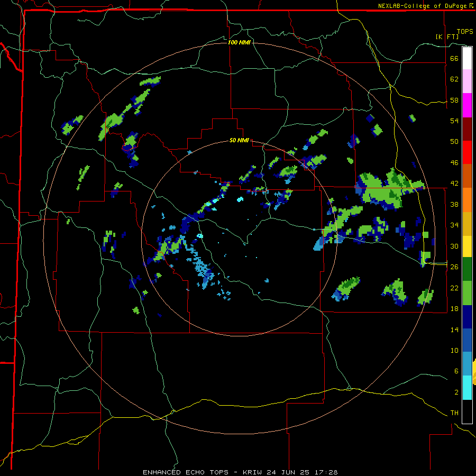Select the dark green legend swatch
The image size is (476, 476).
pos(467,269)
